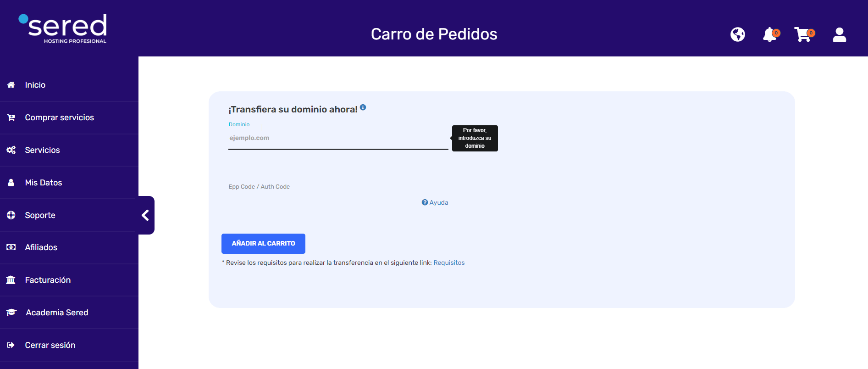This screenshot has height=369, width=868.
Task: Click the person icon beside Mis Datos
Action: pos(11,183)
